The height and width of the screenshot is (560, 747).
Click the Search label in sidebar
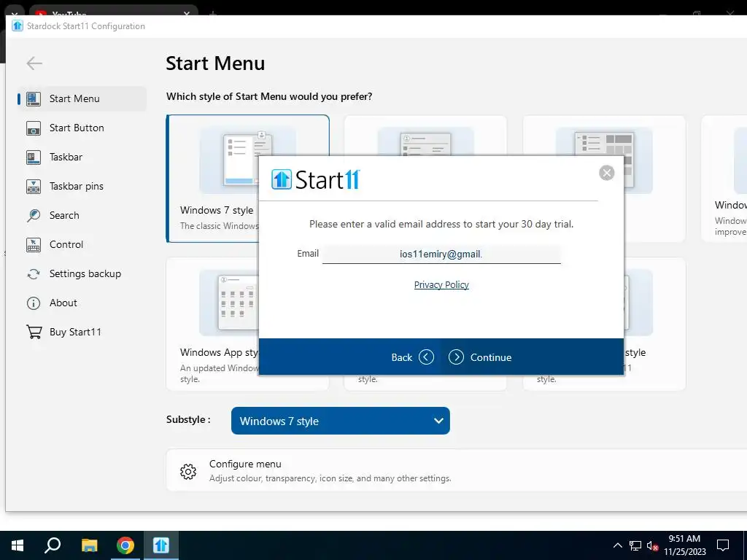(64, 215)
